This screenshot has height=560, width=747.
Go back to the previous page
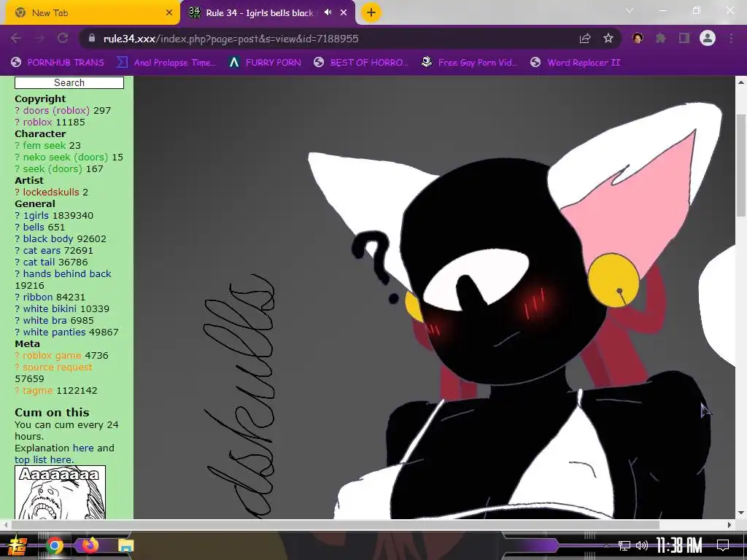tap(16, 39)
